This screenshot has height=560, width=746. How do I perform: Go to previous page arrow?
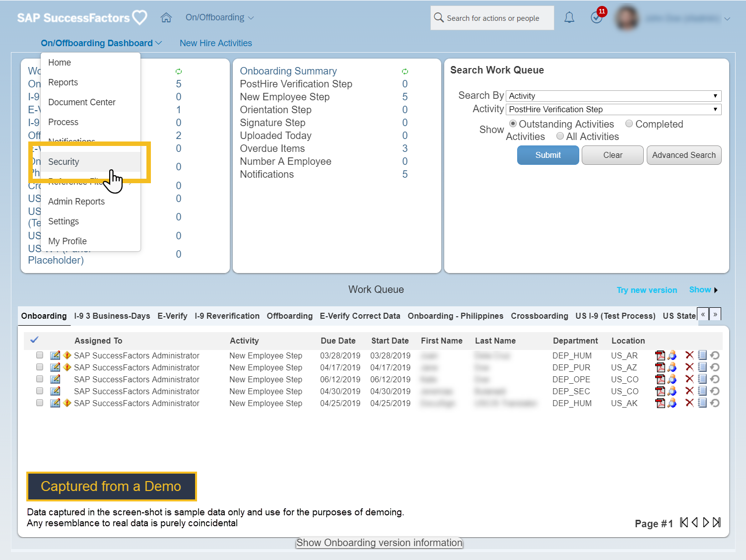coord(695,523)
